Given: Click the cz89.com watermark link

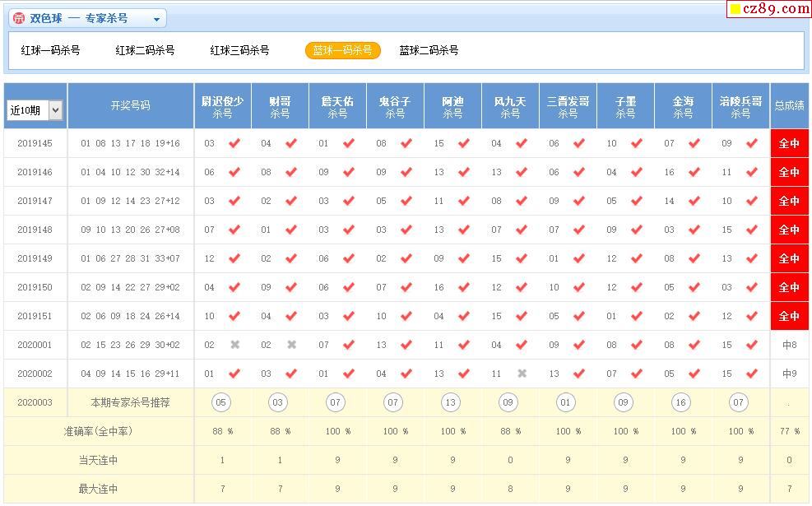Looking at the screenshot, I should 768,9.
